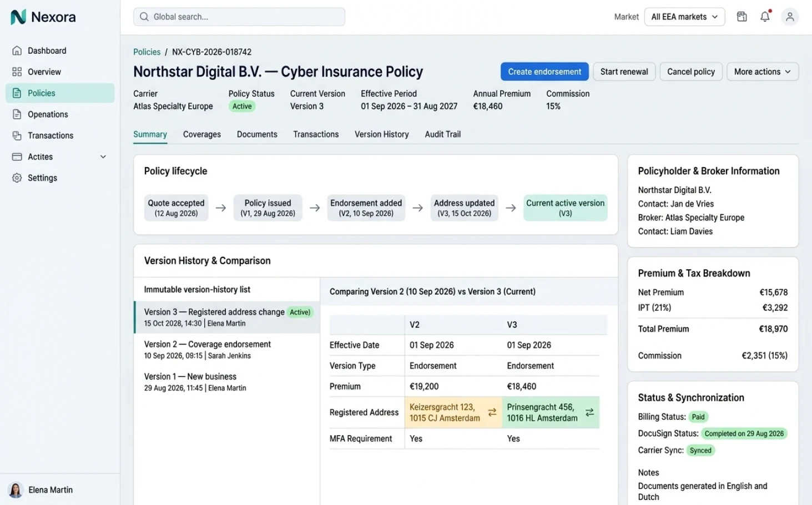Viewport: 812px width, 505px height.
Task: Open the All EEA markets dropdown
Action: click(x=684, y=17)
